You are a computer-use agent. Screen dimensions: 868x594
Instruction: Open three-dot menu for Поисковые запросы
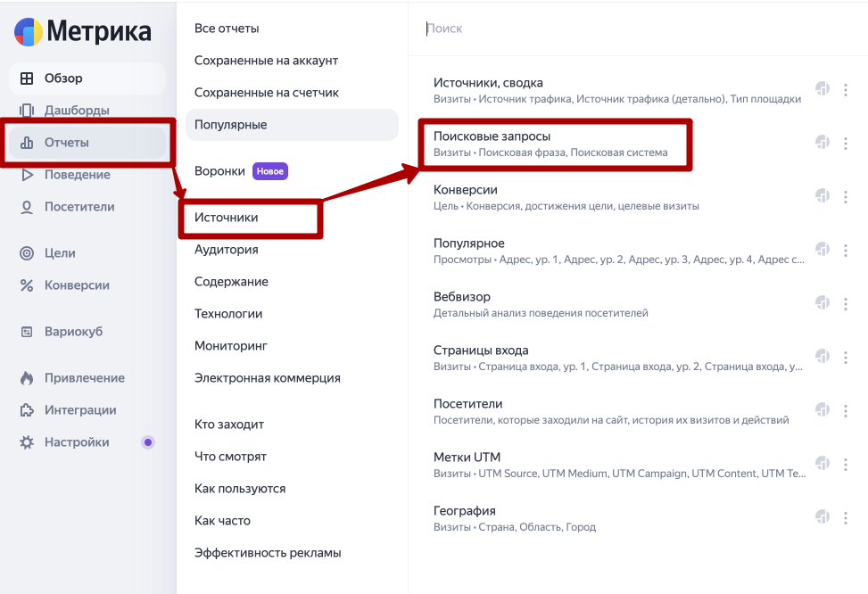(846, 144)
